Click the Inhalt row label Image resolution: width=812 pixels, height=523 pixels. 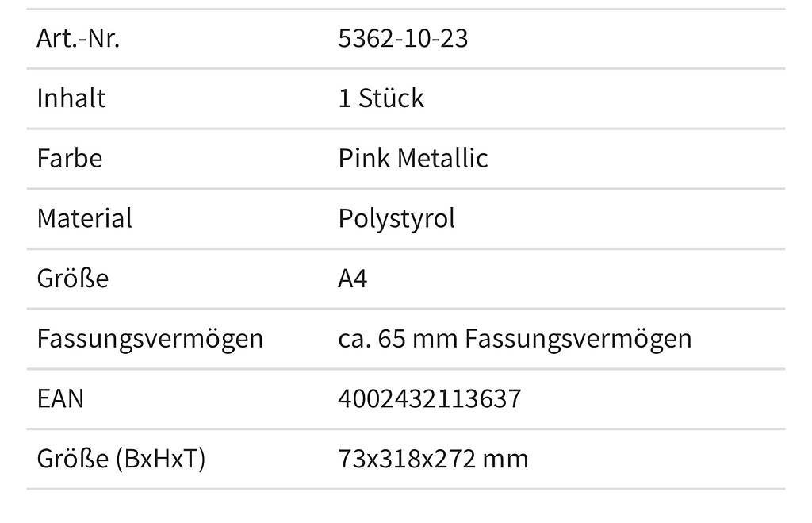click(x=71, y=98)
